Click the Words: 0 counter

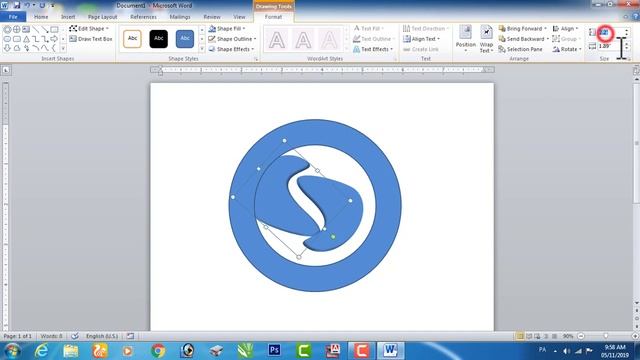(51, 336)
